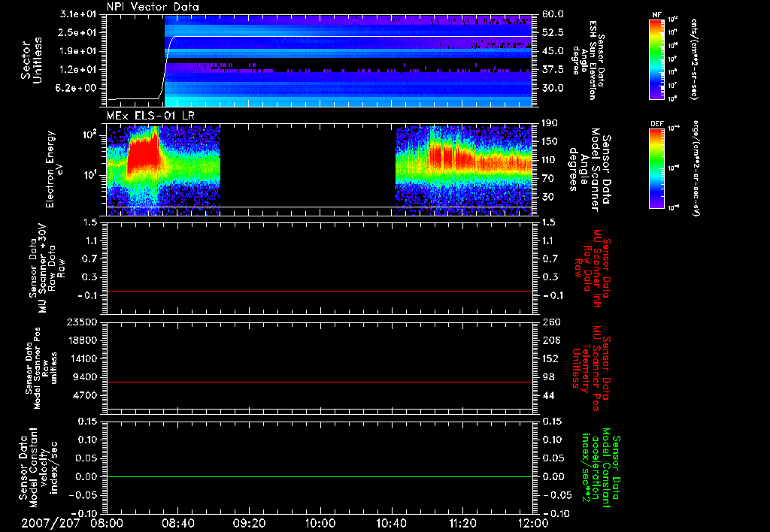Click the red MU Scanner Pos telemetry line

[320, 382]
